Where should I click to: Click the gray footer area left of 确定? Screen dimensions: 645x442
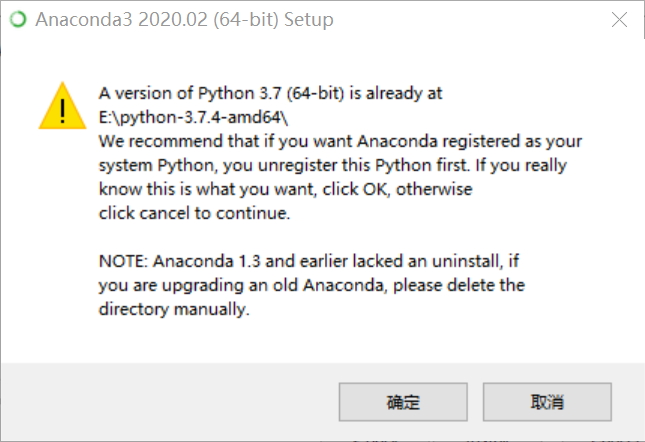point(170,402)
